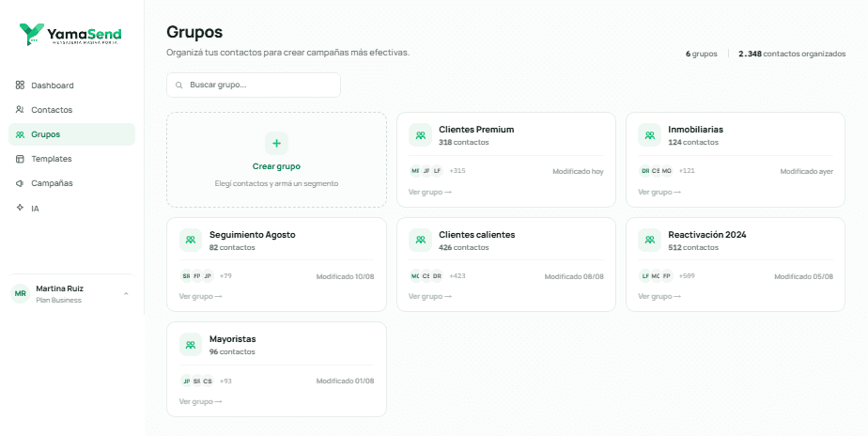This screenshot has height=436, width=868.
Task: Click the Seguimiento Agosto title
Action: tap(253, 235)
